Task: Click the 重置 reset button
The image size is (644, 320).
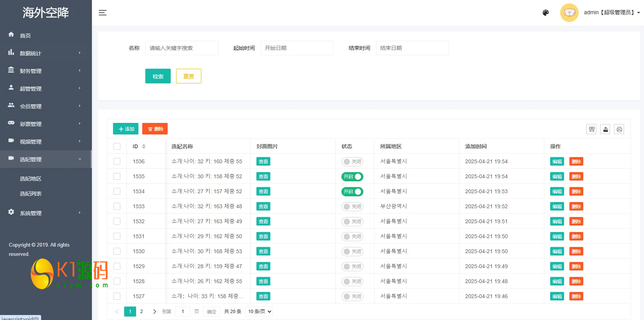Action: [x=189, y=76]
